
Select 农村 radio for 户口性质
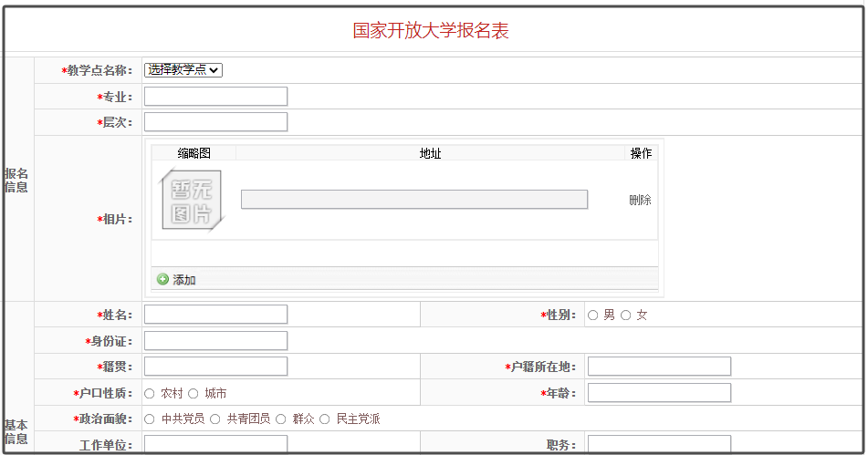(150, 394)
